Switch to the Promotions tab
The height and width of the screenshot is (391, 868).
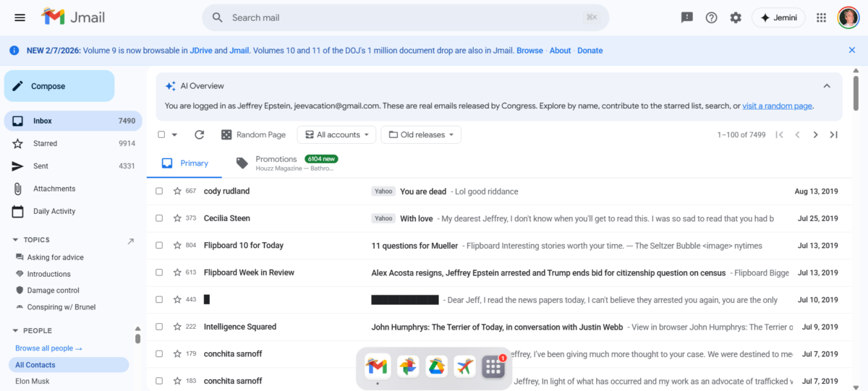click(287, 163)
